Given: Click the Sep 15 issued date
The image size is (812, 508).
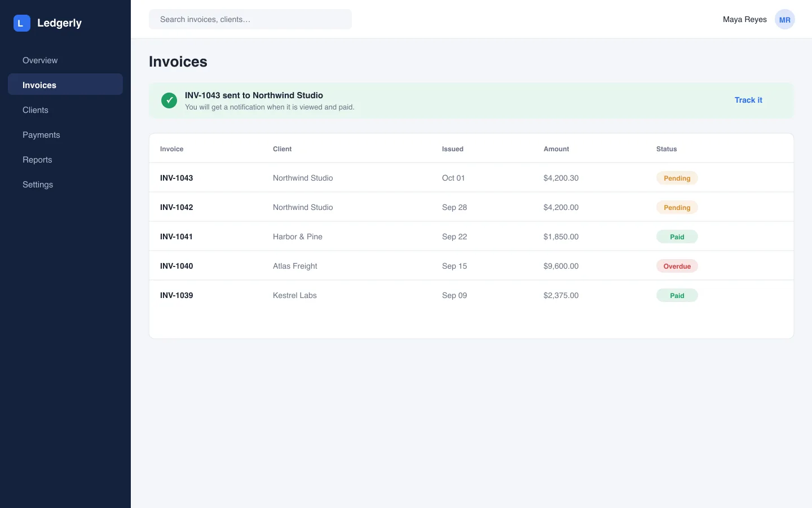Looking at the screenshot, I should pos(454,266).
